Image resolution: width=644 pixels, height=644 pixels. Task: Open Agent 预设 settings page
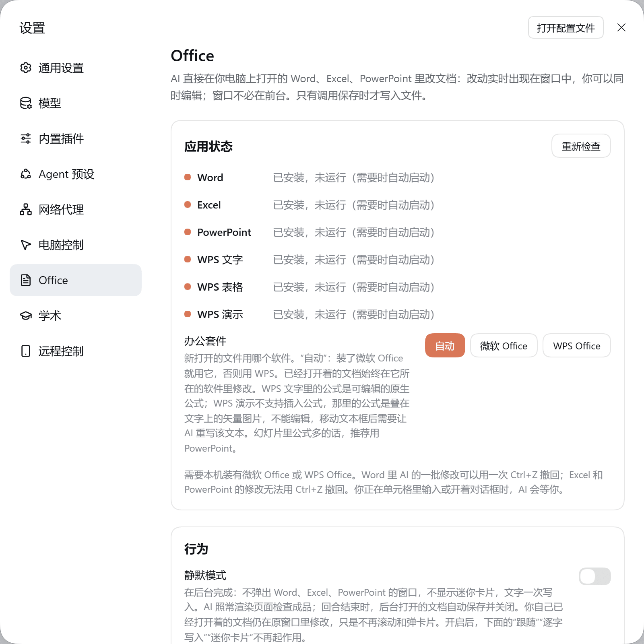(76, 174)
